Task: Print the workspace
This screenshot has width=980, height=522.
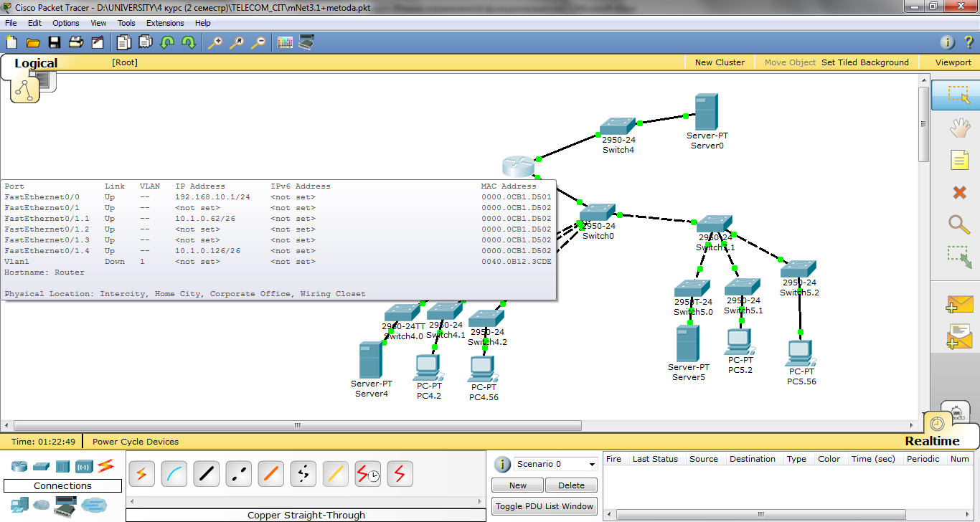Action: click(76, 42)
